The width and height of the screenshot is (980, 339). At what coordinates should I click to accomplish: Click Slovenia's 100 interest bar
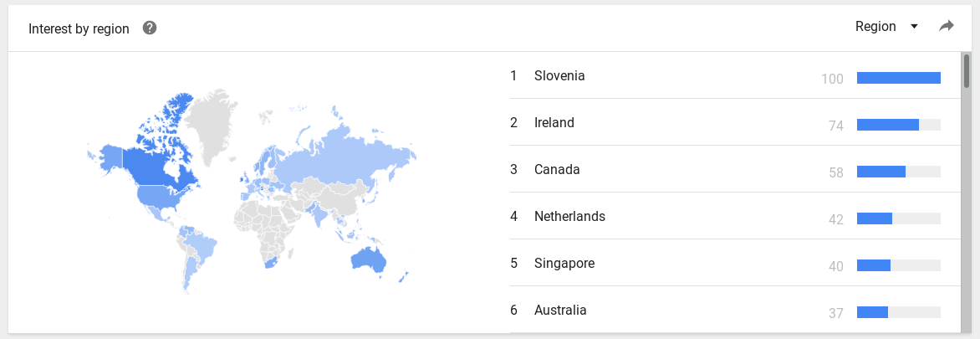pos(899,78)
